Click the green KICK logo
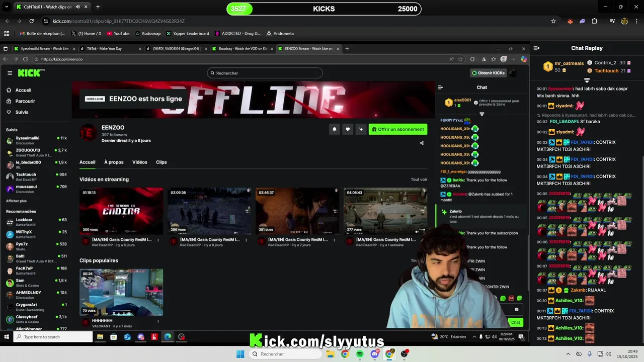Screen dimensions: 644x362 tap(31, 73)
